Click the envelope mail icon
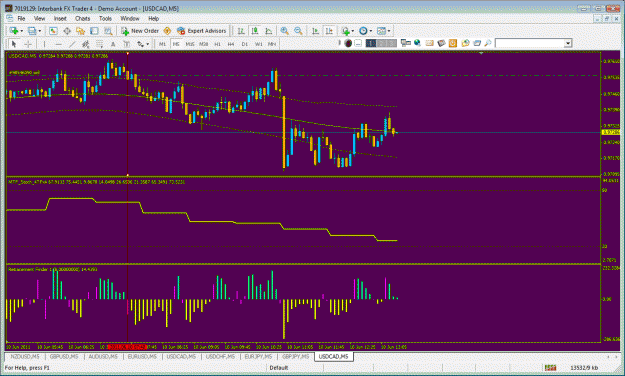 click(429, 43)
